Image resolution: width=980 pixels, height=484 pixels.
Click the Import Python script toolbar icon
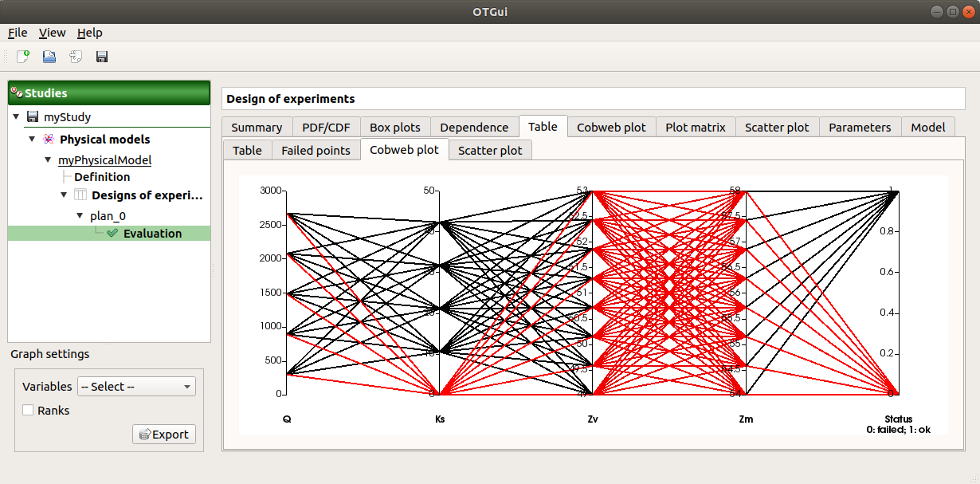(x=76, y=57)
